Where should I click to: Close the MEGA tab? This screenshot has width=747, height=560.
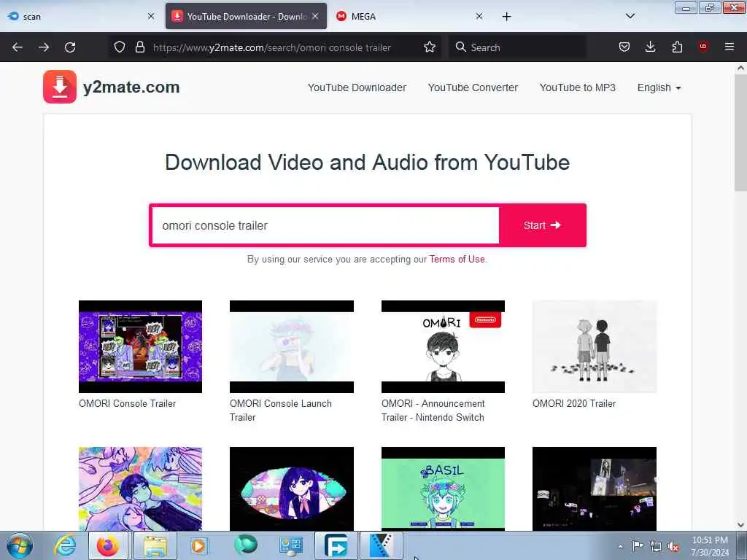[479, 16]
